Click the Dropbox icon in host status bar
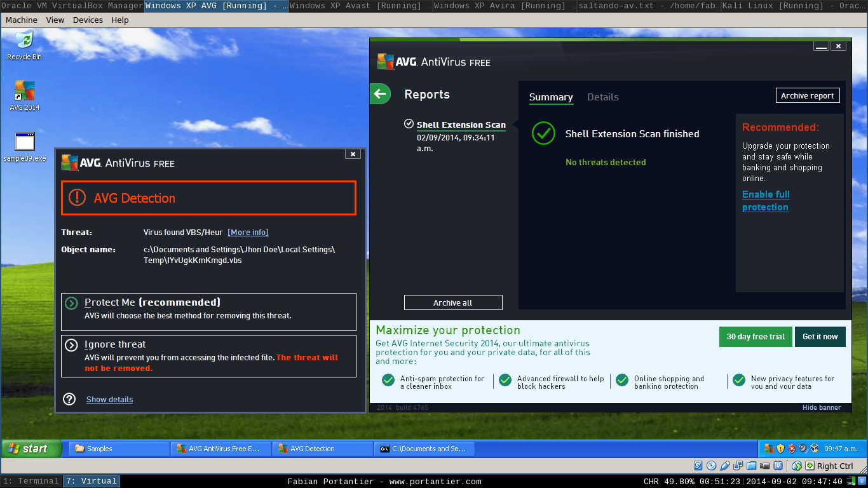The width and height of the screenshot is (868, 488). tap(862, 481)
